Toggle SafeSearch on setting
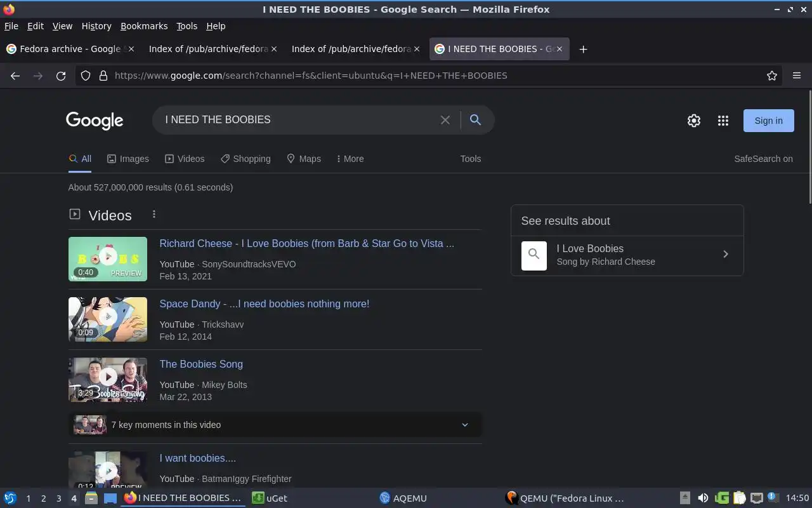This screenshot has width=812, height=508. pos(763,159)
